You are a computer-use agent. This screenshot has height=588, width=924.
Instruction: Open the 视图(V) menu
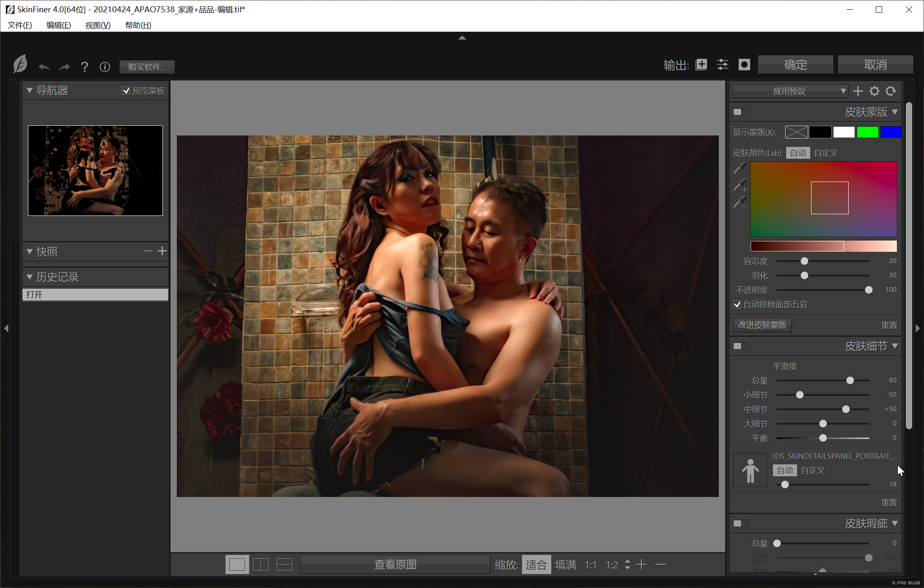pos(98,25)
